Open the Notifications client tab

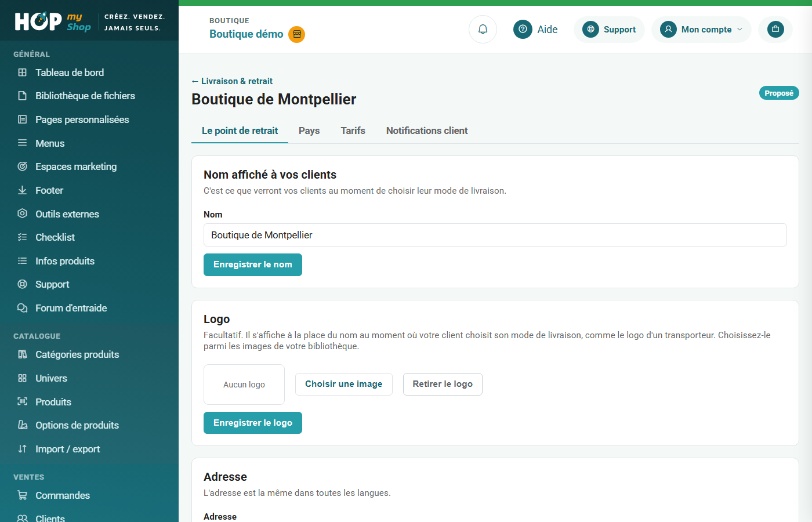tap(427, 131)
